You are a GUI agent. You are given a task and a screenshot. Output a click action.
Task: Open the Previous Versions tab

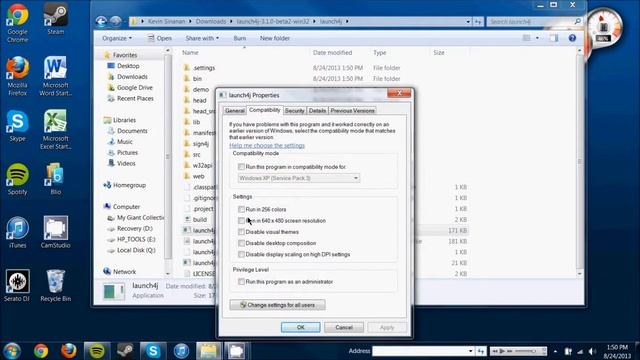(x=352, y=111)
